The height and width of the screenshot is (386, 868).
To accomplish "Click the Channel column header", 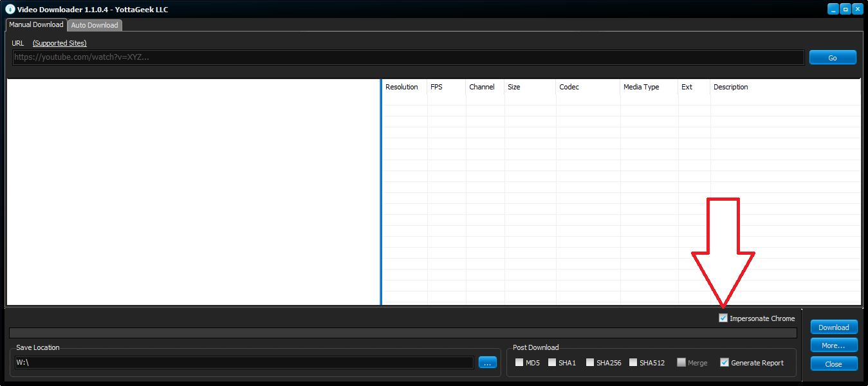I will (x=485, y=87).
